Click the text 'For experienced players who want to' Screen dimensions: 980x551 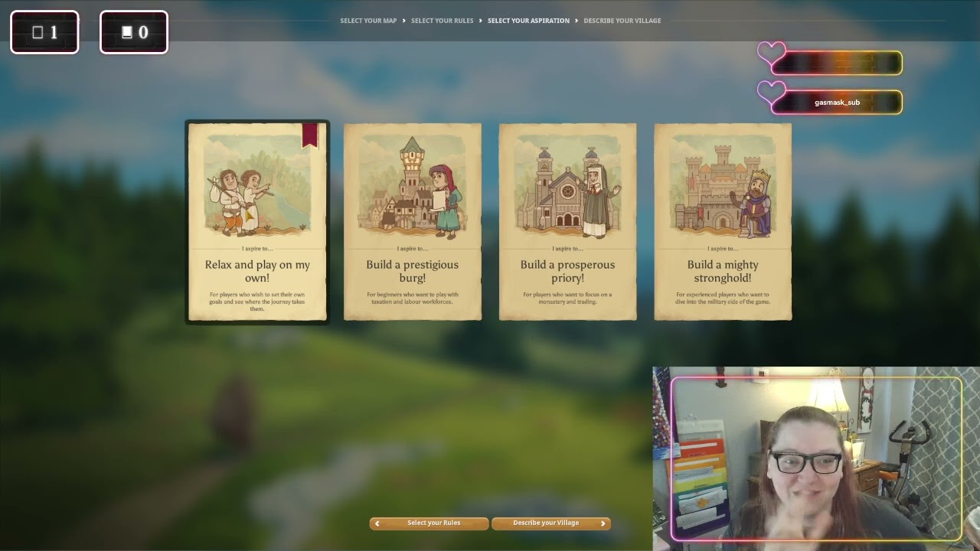(723, 298)
